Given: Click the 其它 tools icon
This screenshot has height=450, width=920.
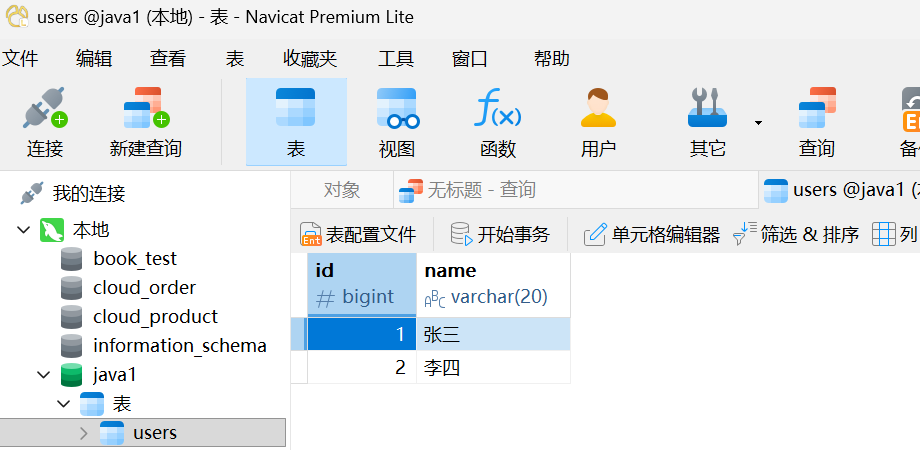Looking at the screenshot, I should (707, 123).
